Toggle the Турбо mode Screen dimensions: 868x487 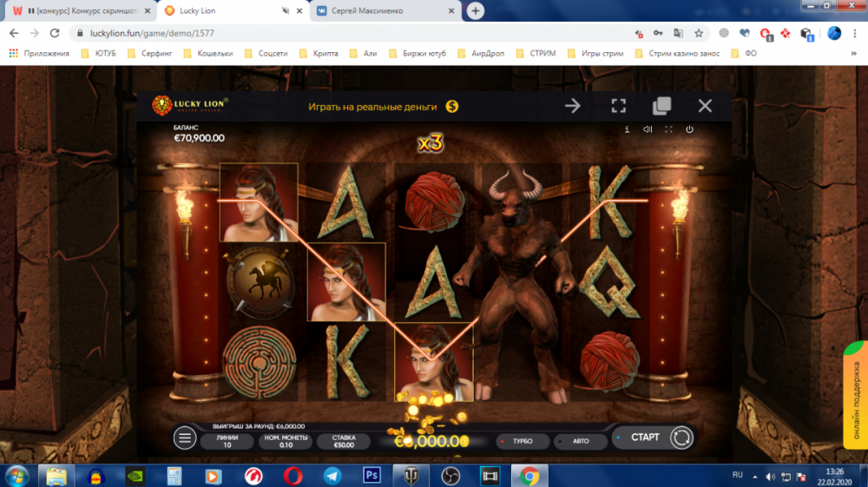(x=522, y=441)
